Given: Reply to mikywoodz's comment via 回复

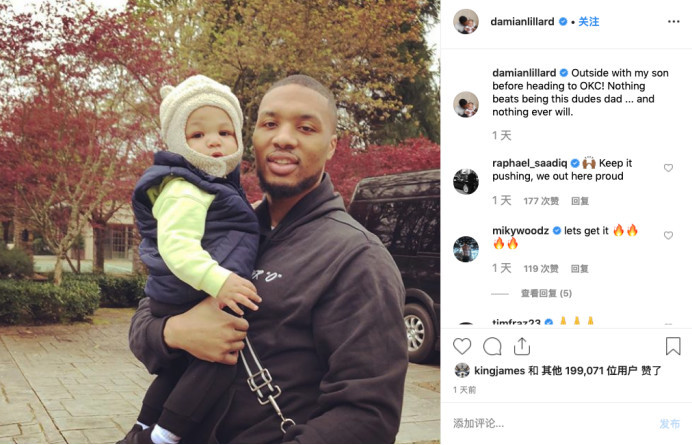Looking at the screenshot, I should 580,268.
